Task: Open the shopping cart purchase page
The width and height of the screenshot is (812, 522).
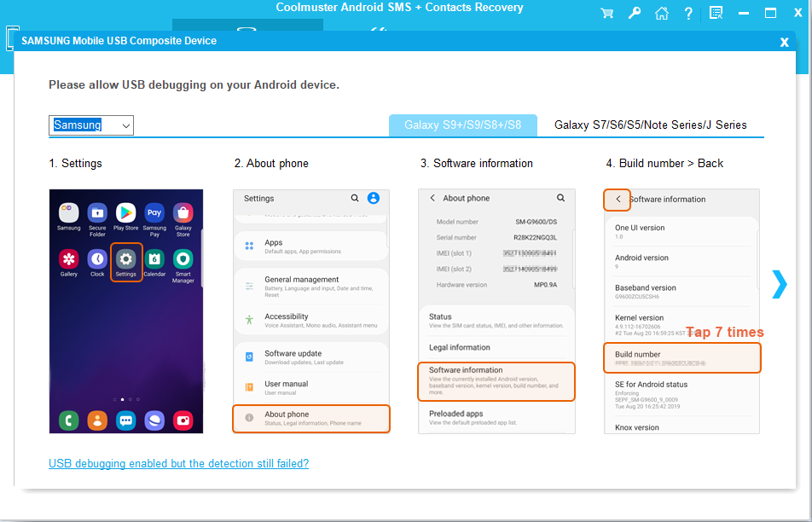Action: tap(606, 14)
